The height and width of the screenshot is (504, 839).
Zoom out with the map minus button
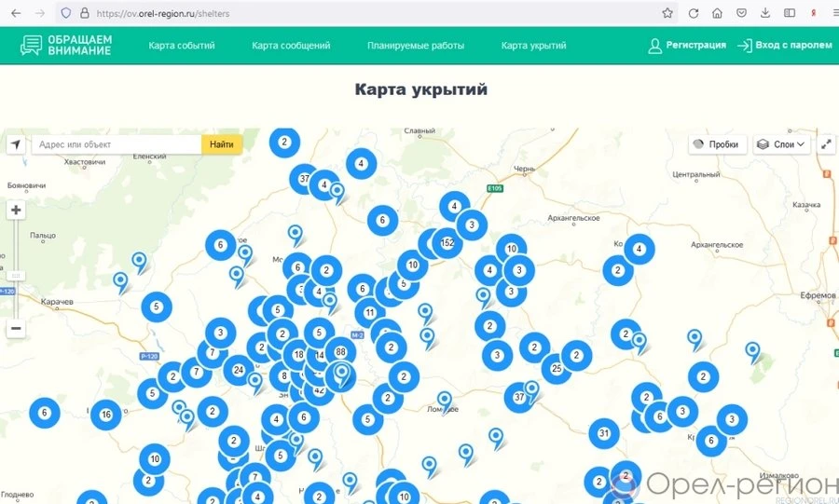(16, 329)
